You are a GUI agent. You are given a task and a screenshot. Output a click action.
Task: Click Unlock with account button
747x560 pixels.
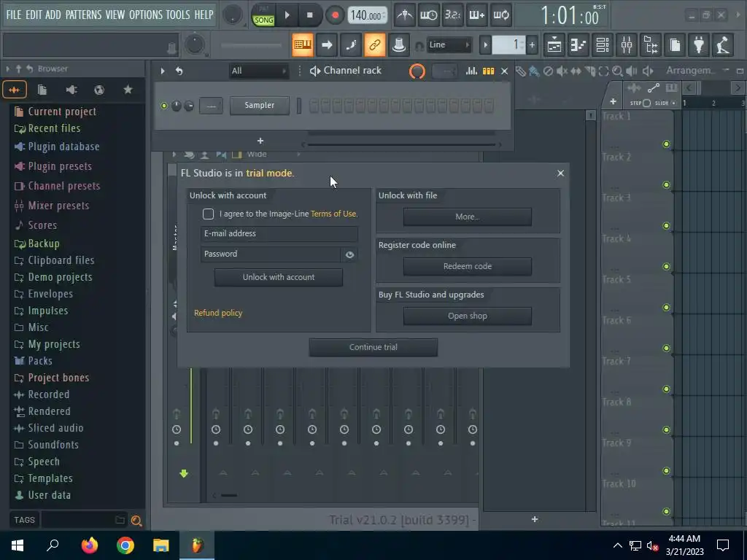pos(279,277)
